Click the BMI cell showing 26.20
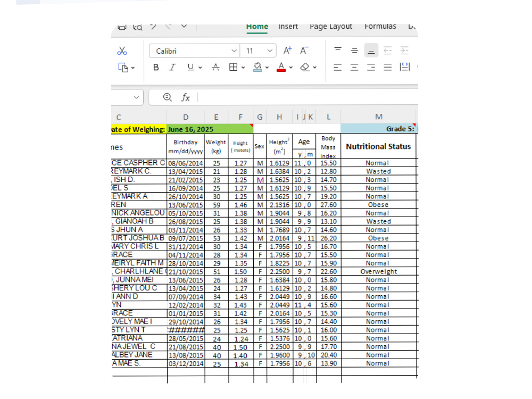The width and height of the screenshot is (532, 399). coord(328,238)
